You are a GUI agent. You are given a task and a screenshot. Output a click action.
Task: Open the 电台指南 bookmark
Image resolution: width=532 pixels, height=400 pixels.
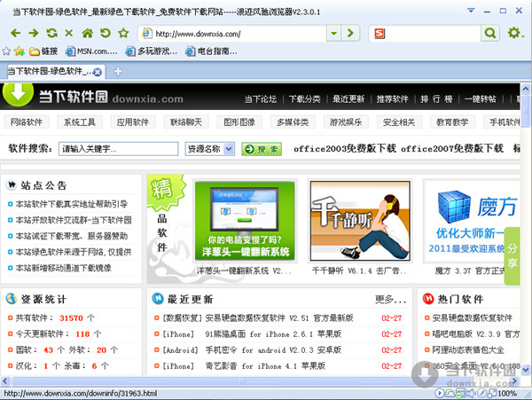tap(211, 51)
